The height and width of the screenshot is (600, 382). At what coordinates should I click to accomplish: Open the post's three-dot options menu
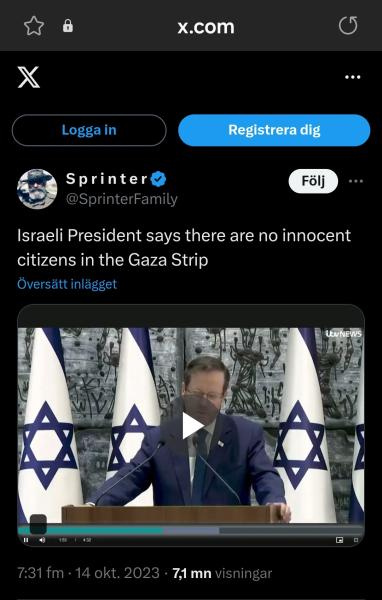click(x=356, y=181)
